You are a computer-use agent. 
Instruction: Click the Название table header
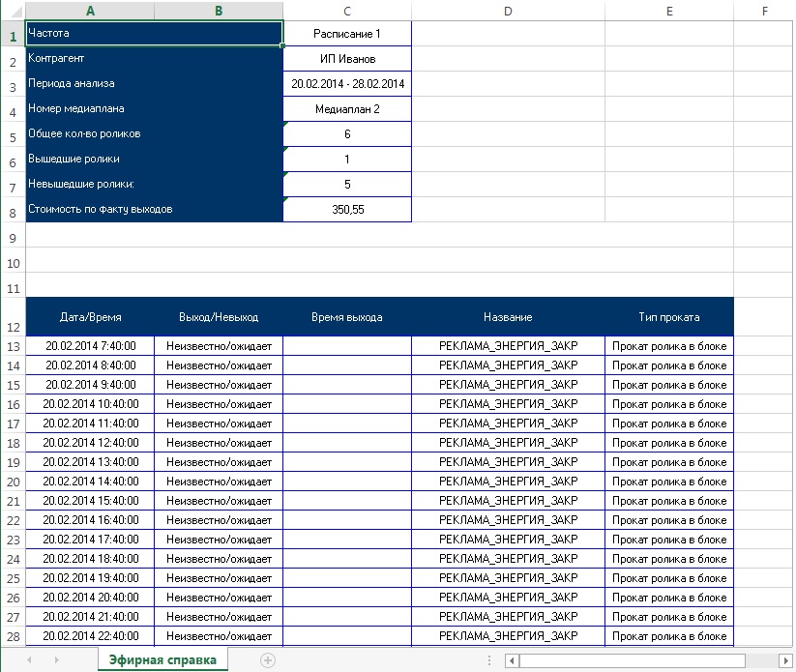[508, 317]
